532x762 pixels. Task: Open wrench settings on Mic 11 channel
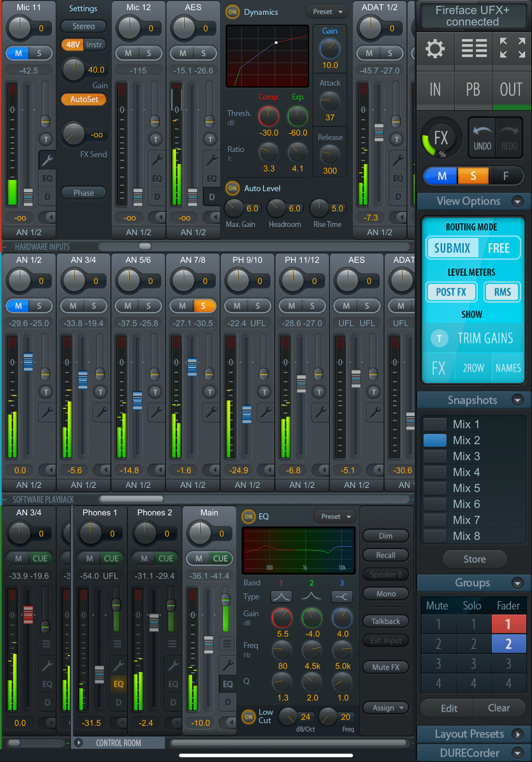pos(47,160)
